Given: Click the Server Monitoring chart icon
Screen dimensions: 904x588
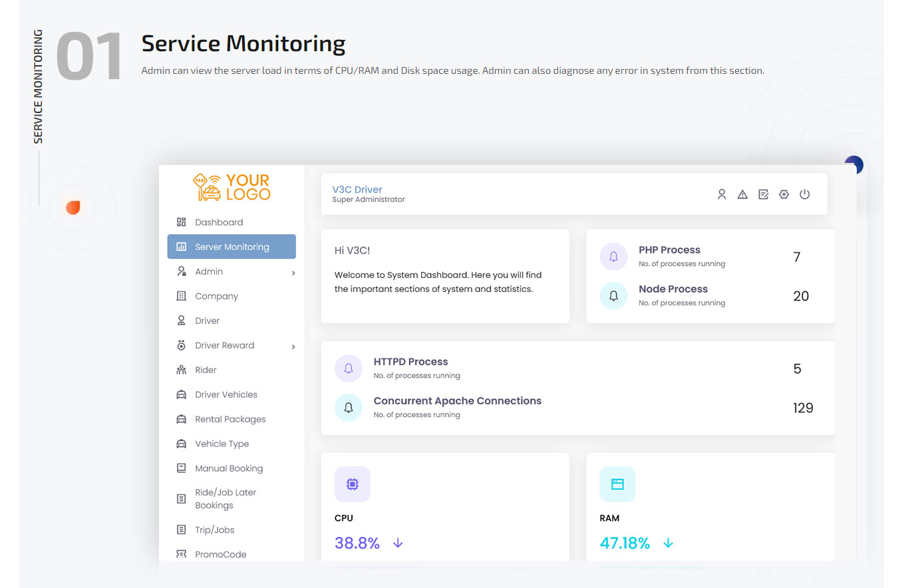Looking at the screenshot, I should [181, 247].
